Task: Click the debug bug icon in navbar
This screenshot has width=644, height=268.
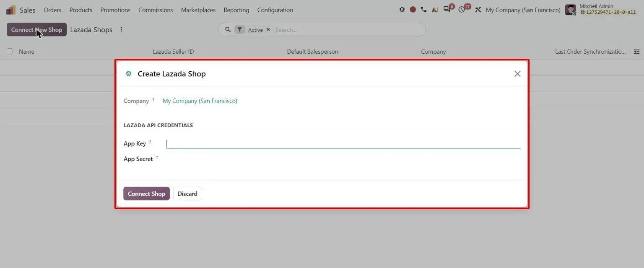Action: point(402,10)
